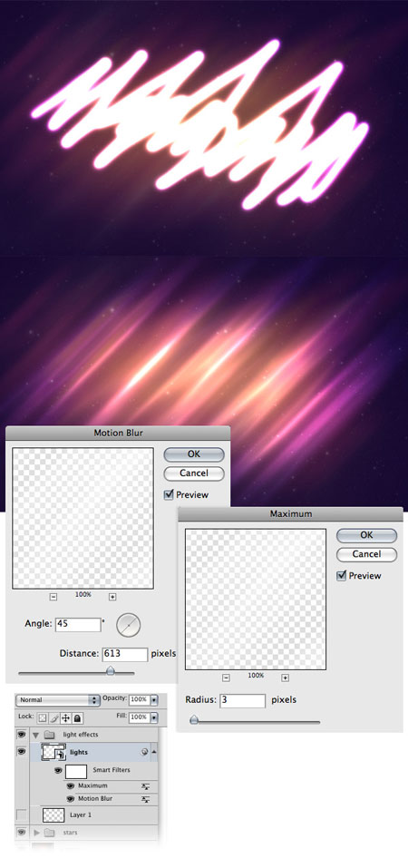Click the Motion Blur dialog title bar
408x868 pixels.
point(117,433)
